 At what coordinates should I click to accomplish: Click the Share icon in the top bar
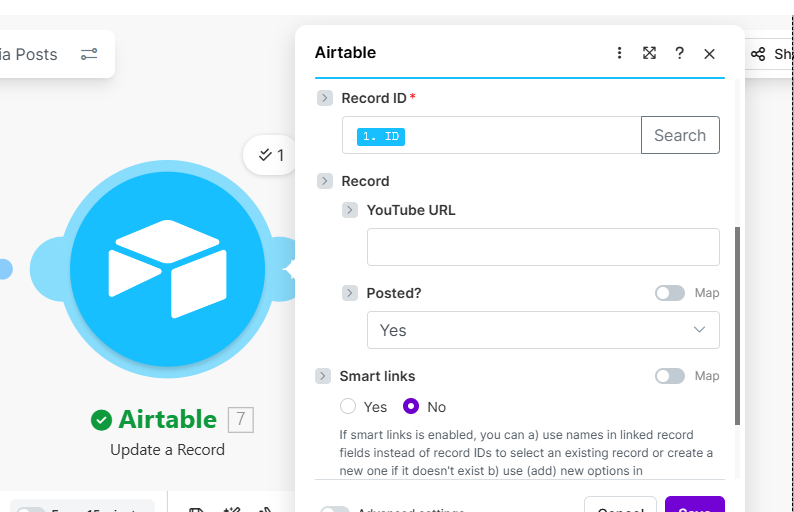click(x=758, y=54)
